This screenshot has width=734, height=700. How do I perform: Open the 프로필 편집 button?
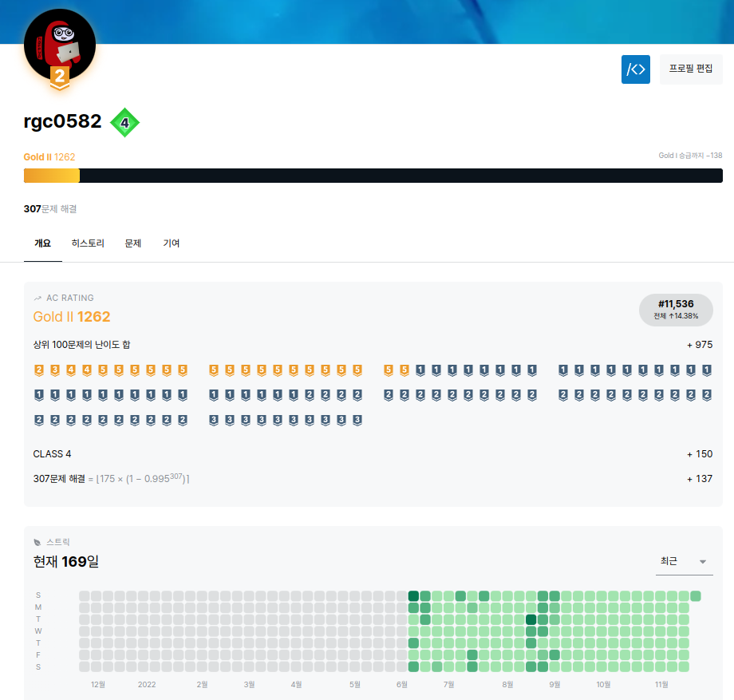coord(690,69)
